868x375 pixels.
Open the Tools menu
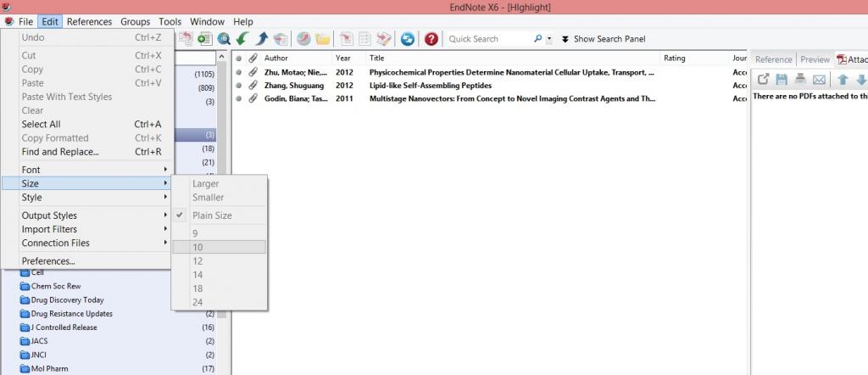[x=170, y=21]
